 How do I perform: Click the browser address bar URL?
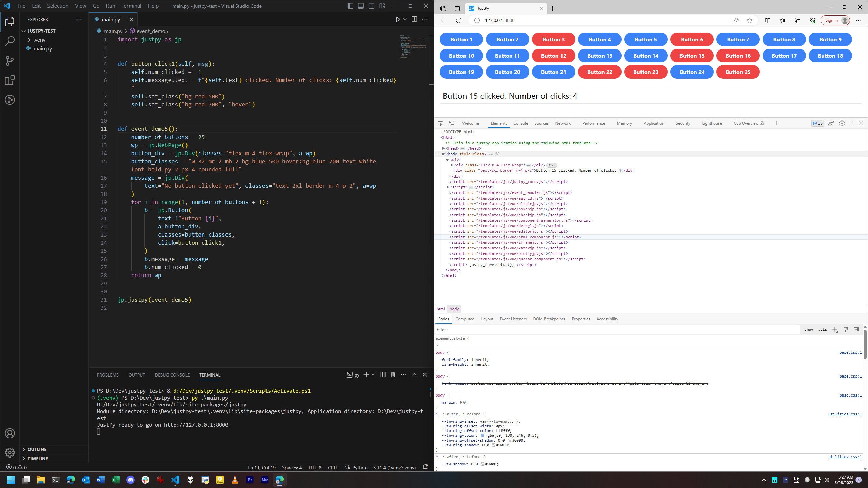(x=499, y=20)
